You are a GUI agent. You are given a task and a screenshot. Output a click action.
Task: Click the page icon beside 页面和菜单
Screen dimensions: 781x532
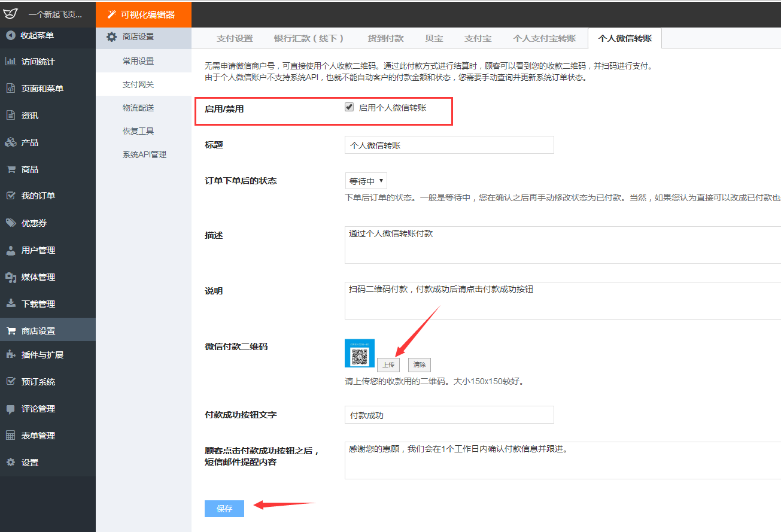(10, 88)
